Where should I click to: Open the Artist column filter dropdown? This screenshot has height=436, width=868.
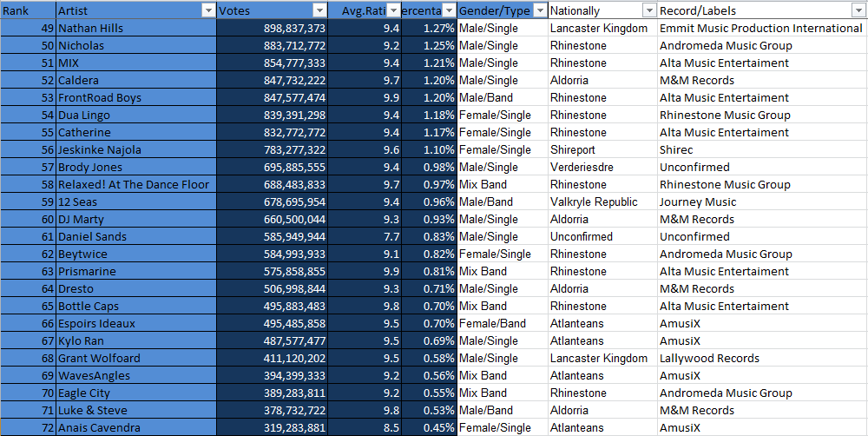208,10
